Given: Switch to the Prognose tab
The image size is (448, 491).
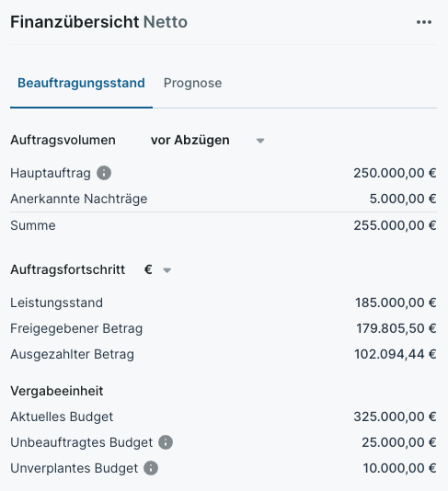Looking at the screenshot, I should pos(192,83).
